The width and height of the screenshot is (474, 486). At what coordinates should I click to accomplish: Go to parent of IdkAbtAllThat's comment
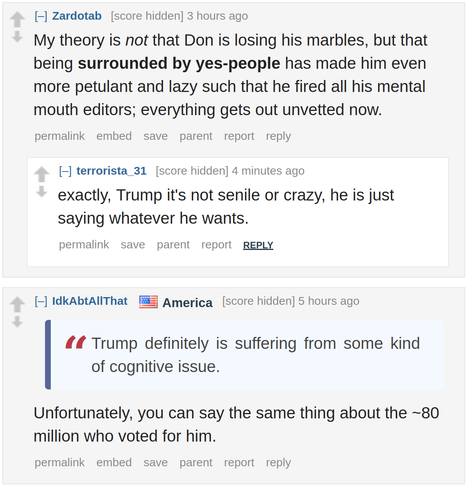tap(196, 463)
